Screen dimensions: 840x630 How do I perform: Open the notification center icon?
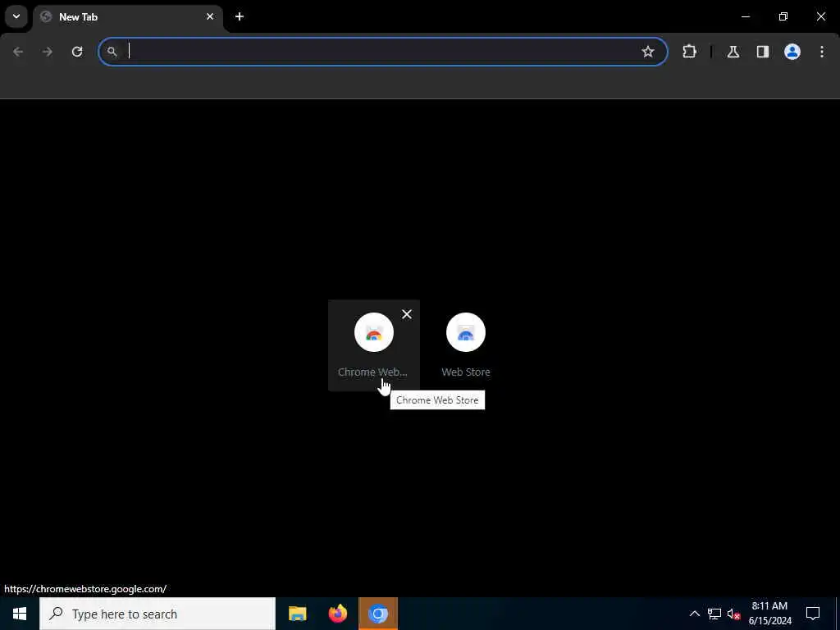(x=813, y=614)
